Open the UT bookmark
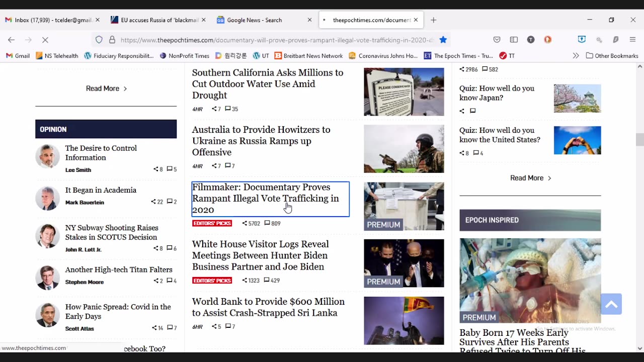 261,56
